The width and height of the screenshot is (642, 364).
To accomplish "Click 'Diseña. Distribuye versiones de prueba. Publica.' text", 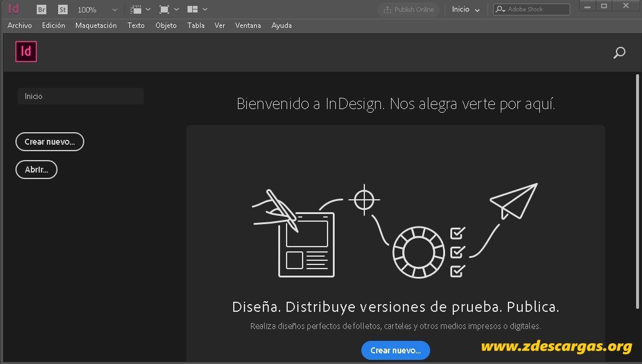I will (x=396, y=306).
